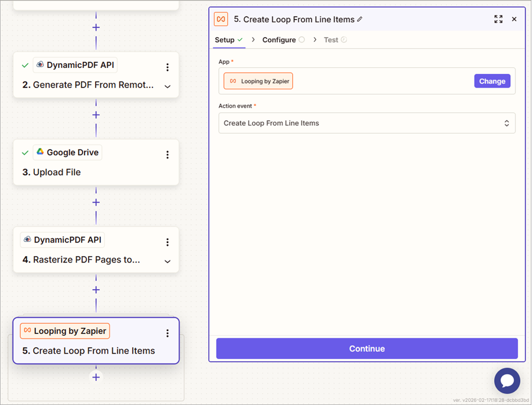Switch to the Test tab
This screenshot has height=405, width=532.
331,40
